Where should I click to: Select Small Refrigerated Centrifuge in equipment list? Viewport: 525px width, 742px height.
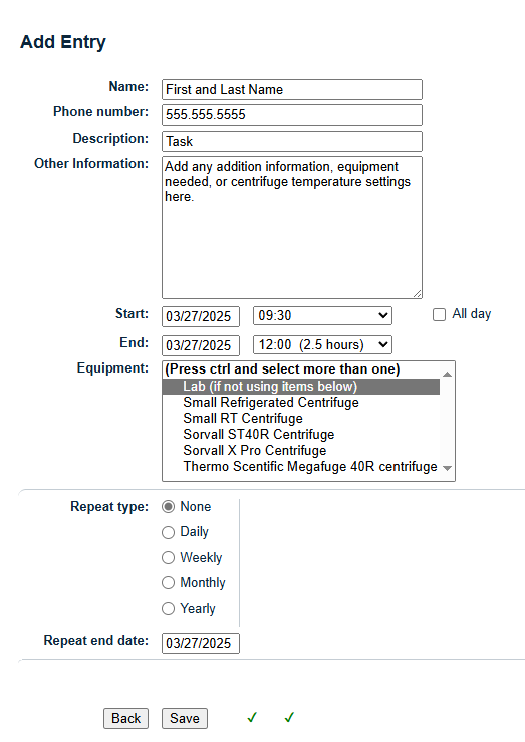[x=301, y=403]
